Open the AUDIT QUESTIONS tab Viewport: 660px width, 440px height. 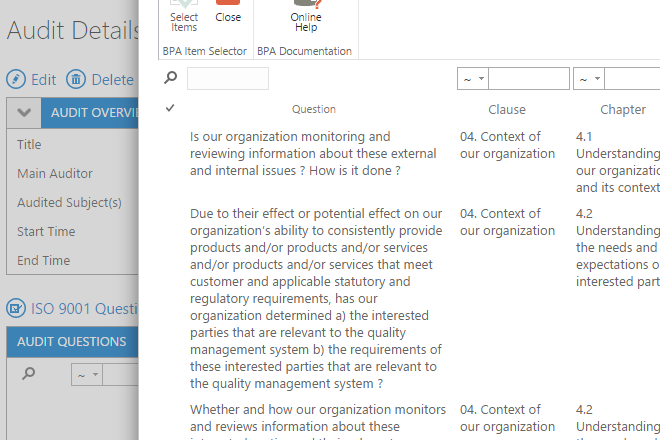click(x=72, y=341)
